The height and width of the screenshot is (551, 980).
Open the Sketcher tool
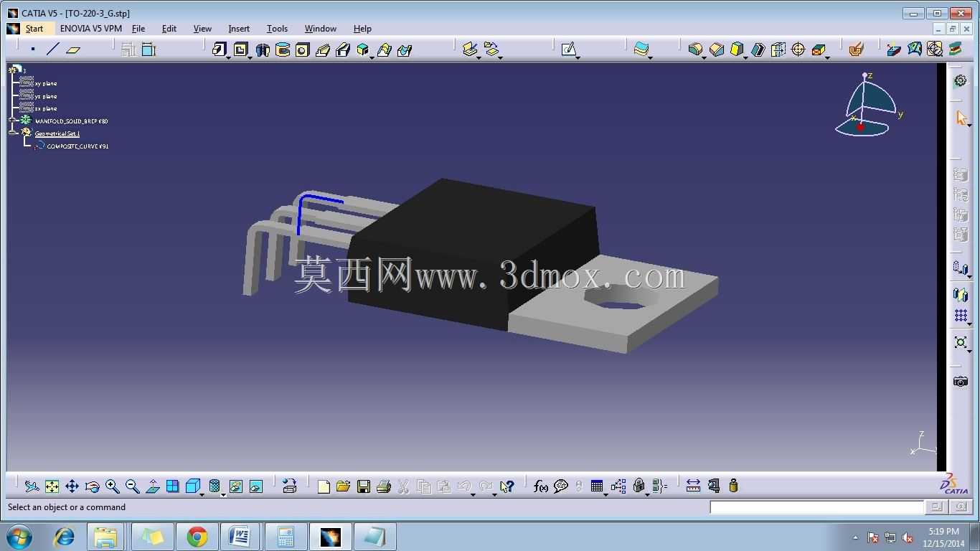click(x=568, y=50)
